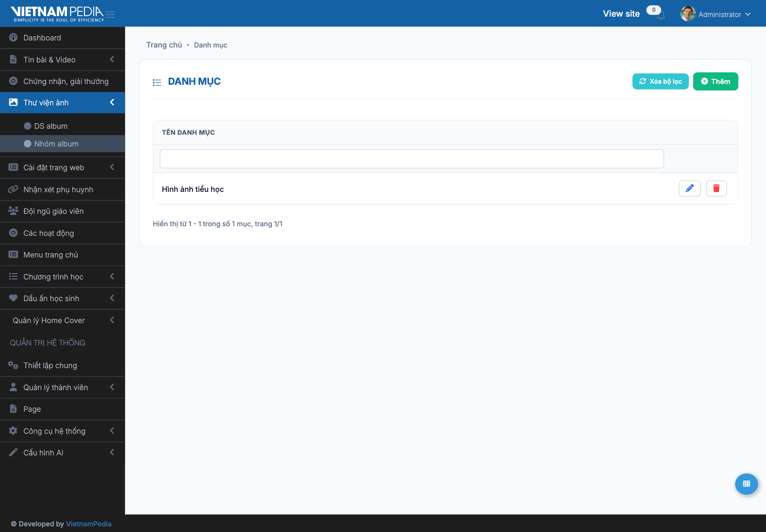The height and width of the screenshot is (532, 766).
Task: Expand the Cài đặt trang web section
Action: pyautogui.click(x=62, y=167)
